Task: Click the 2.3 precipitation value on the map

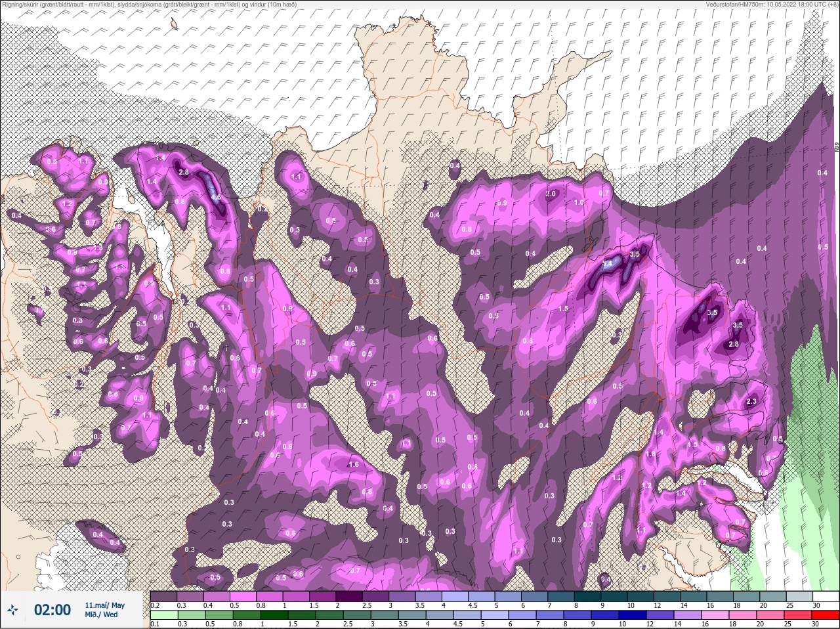Action: click(x=752, y=402)
